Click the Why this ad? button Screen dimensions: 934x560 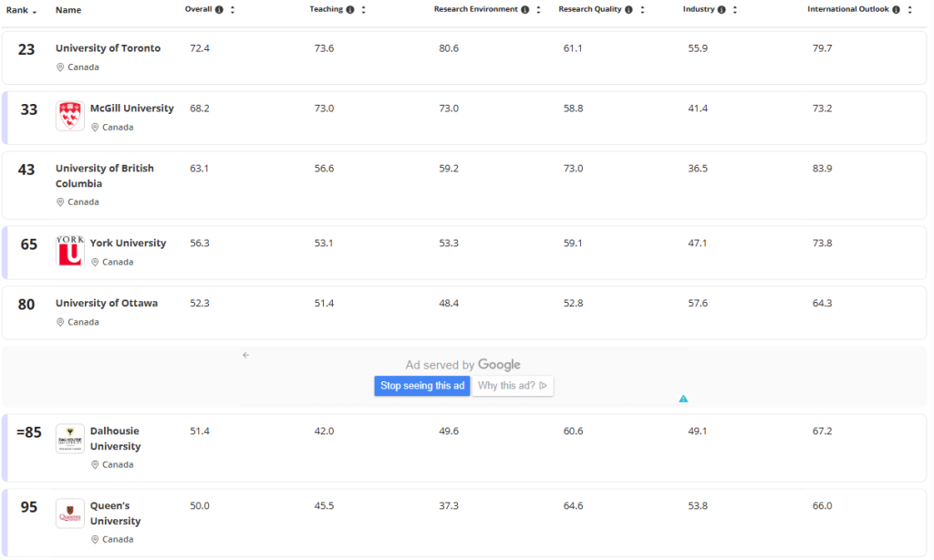pos(513,386)
